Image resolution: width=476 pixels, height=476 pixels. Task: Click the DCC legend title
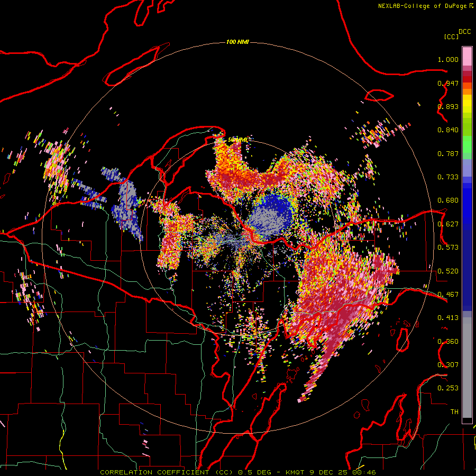click(x=464, y=32)
